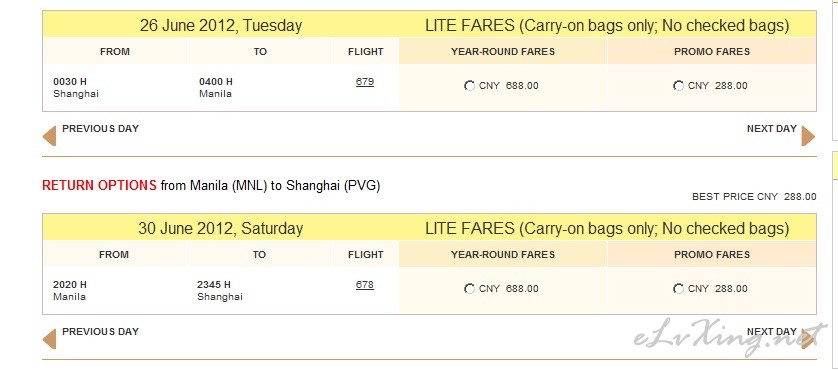Open flight 679 details link
Viewport: 838px width, 370px height.
(365, 82)
